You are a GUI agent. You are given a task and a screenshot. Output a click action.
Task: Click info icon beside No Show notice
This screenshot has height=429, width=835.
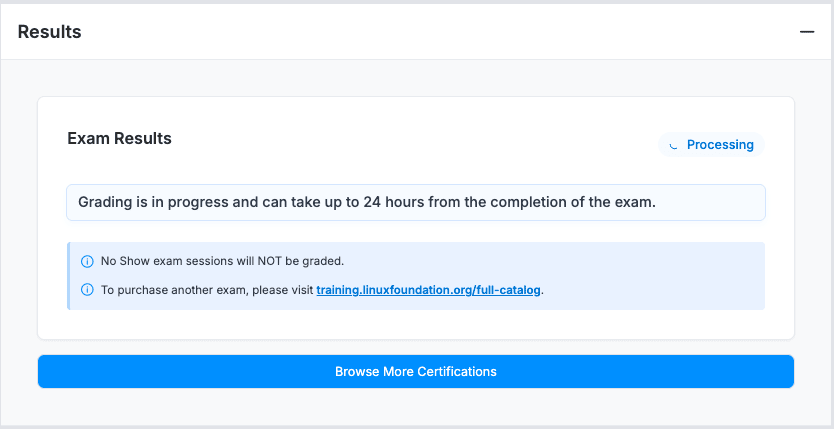tap(87, 261)
